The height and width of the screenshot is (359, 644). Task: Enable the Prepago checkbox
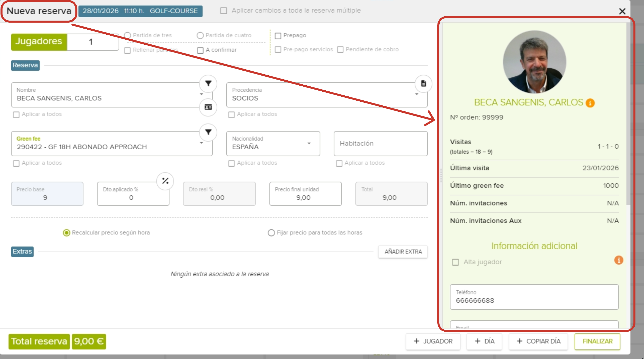[278, 36]
